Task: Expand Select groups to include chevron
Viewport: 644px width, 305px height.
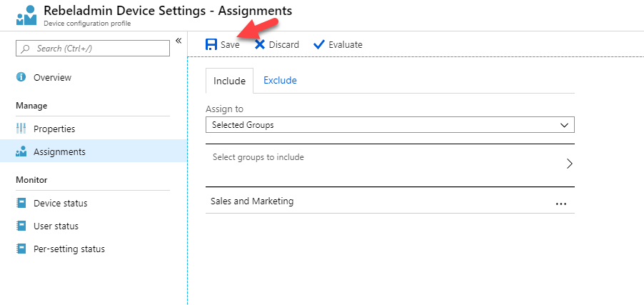Action: tap(569, 164)
